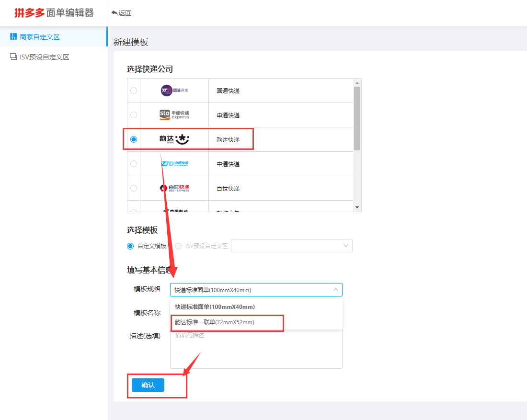Select the 申通快递 radio button
The height and width of the screenshot is (420, 527).
click(x=134, y=115)
